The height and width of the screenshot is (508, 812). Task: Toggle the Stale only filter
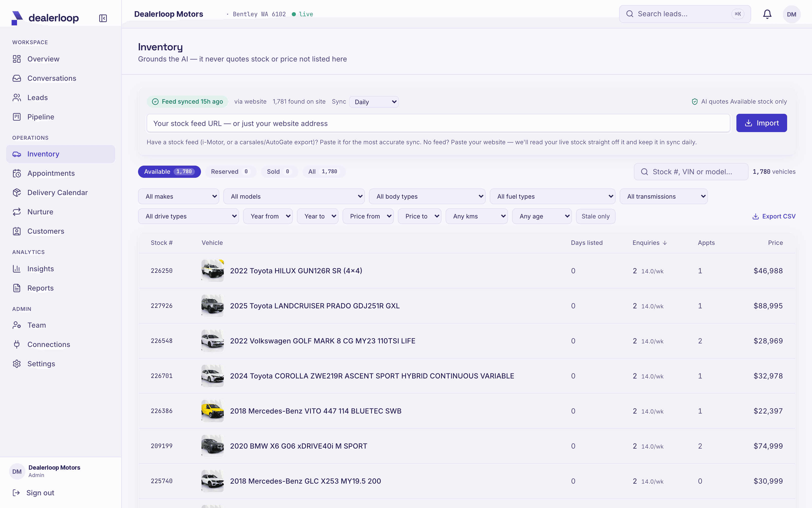[596, 216]
